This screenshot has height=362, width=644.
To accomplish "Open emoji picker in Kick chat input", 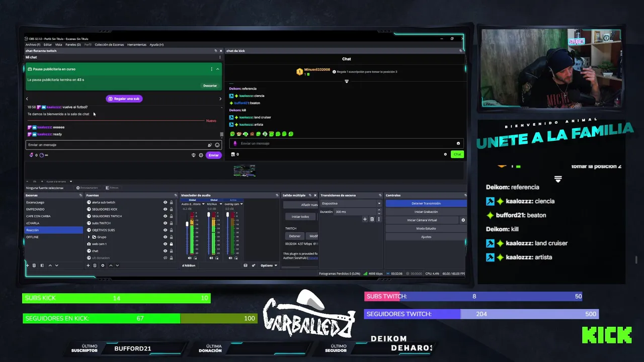I will [458, 143].
